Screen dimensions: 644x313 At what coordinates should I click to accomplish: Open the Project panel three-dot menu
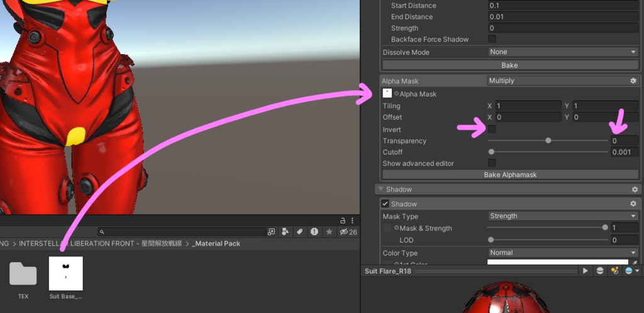(x=352, y=220)
